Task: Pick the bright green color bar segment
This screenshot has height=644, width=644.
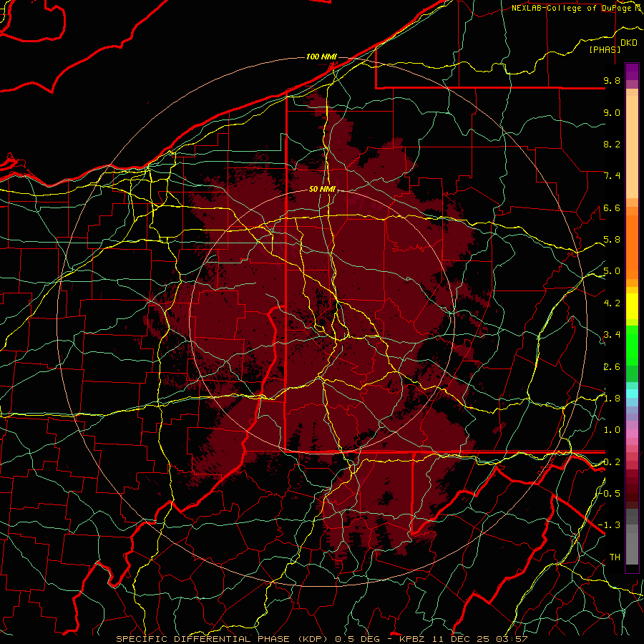Action: pyautogui.click(x=632, y=347)
